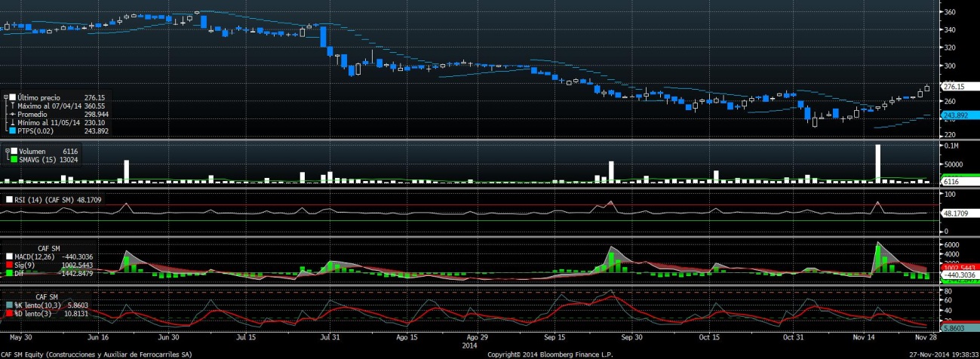Click the teal %K lento legend square
The width and height of the screenshot is (980, 359).
pyautogui.click(x=9, y=305)
